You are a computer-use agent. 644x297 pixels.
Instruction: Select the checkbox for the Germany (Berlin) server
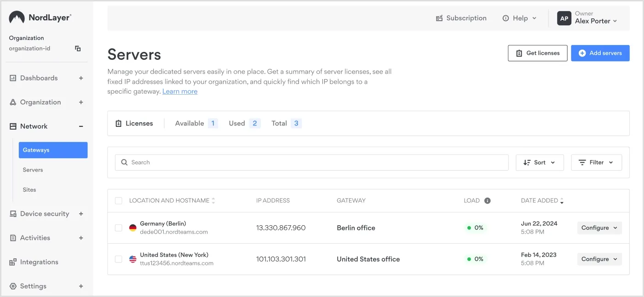pyautogui.click(x=118, y=227)
